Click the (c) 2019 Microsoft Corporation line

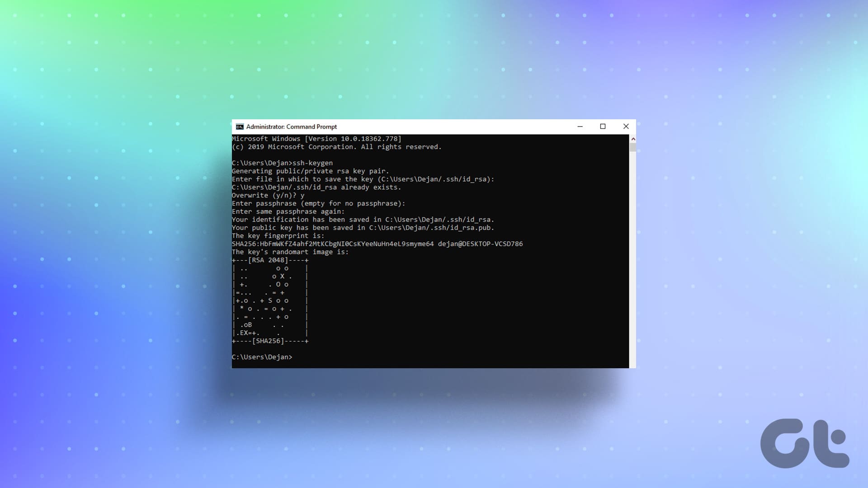[x=336, y=147]
